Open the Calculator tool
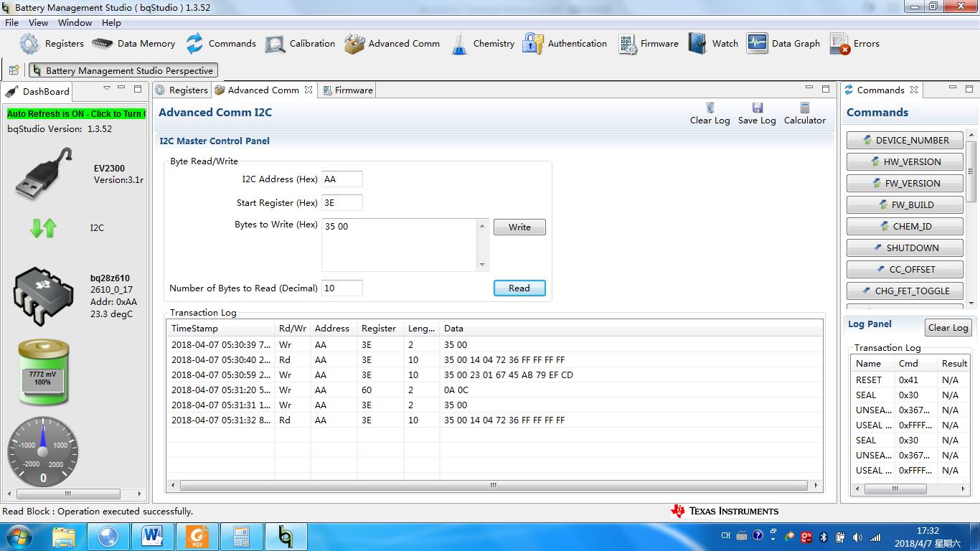This screenshot has height=551, width=980. [804, 113]
